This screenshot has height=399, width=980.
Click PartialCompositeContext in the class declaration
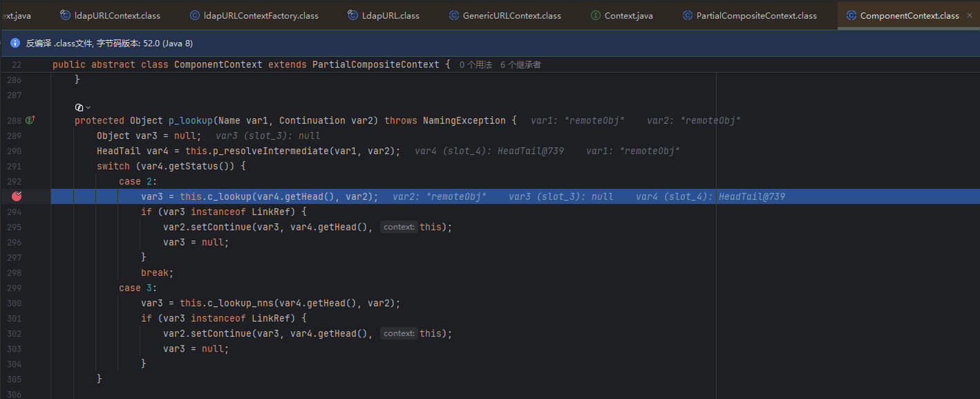[376, 64]
